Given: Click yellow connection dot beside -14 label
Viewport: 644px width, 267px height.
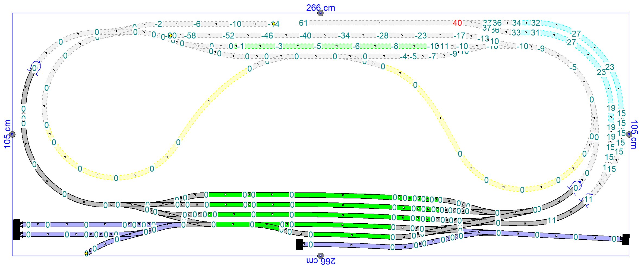Looking at the screenshot, I should point(273,24).
